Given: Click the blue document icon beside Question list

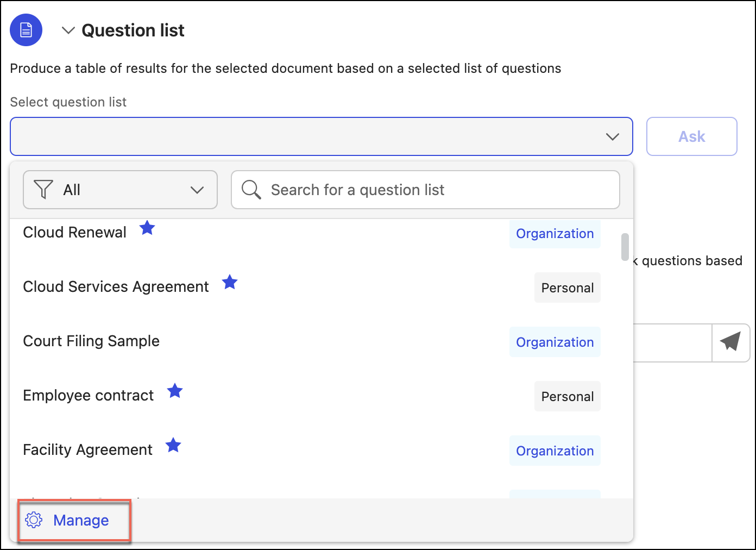Looking at the screenshot, I should [x=26, y=30].
